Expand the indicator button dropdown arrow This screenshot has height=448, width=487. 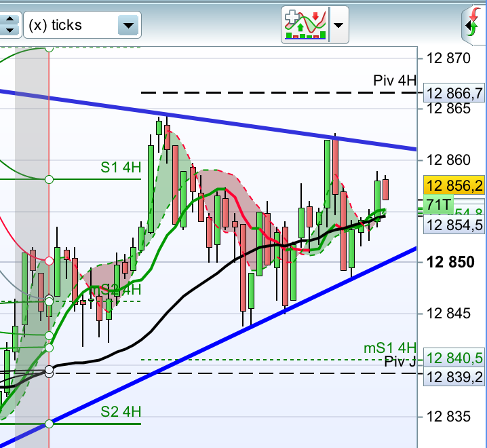(x=338, y=25)
